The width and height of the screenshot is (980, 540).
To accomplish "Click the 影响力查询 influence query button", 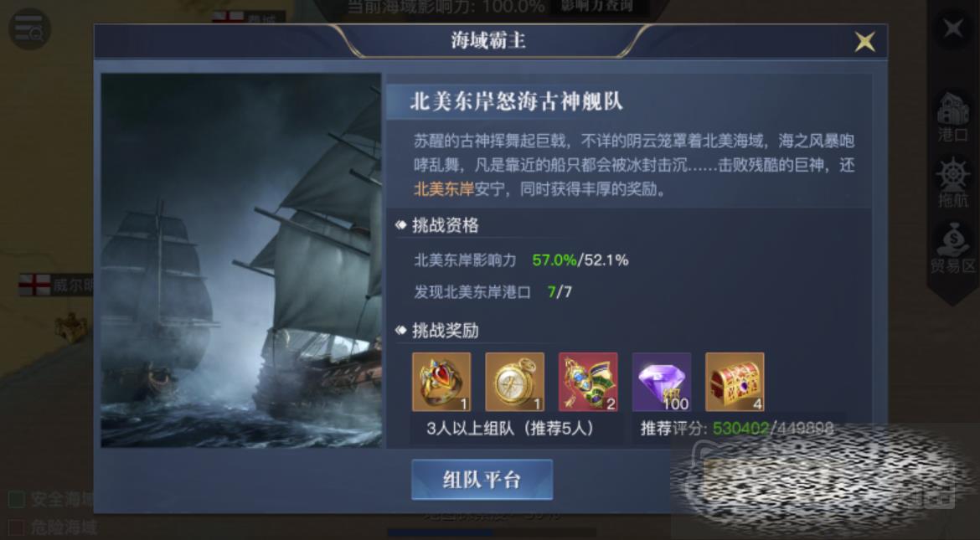I will (x=597, y=7).
